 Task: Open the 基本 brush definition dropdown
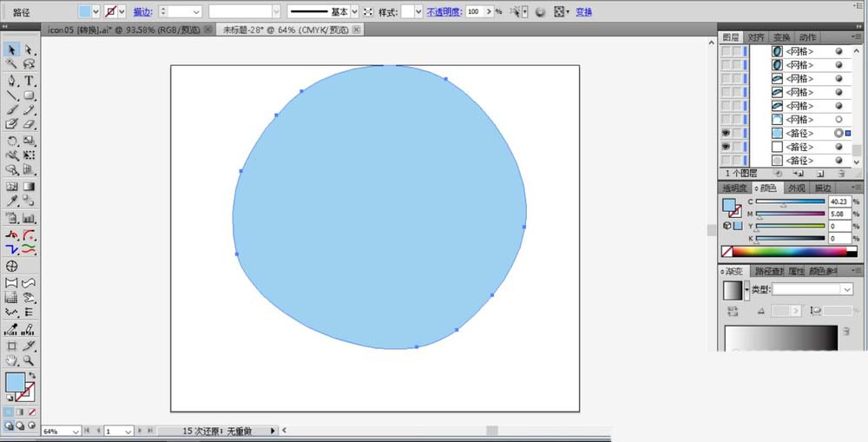pos(354,11)
